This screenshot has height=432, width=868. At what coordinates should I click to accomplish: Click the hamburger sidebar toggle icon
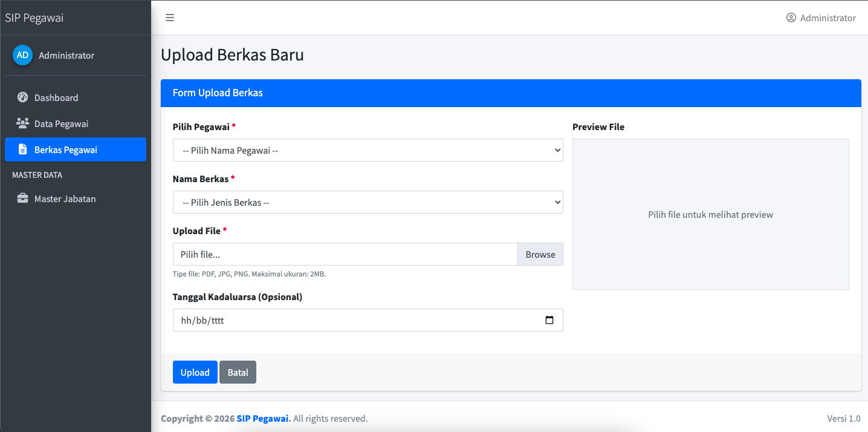(170, 18)
